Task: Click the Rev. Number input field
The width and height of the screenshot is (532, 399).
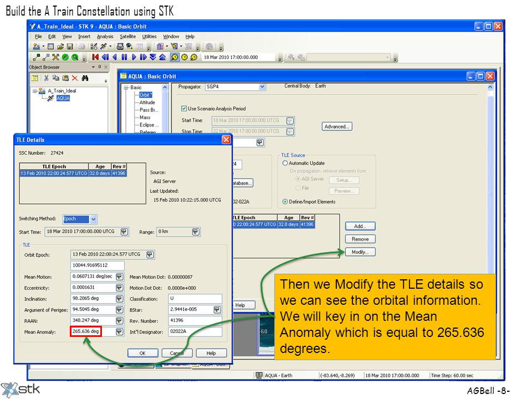Action: [195, 321]
